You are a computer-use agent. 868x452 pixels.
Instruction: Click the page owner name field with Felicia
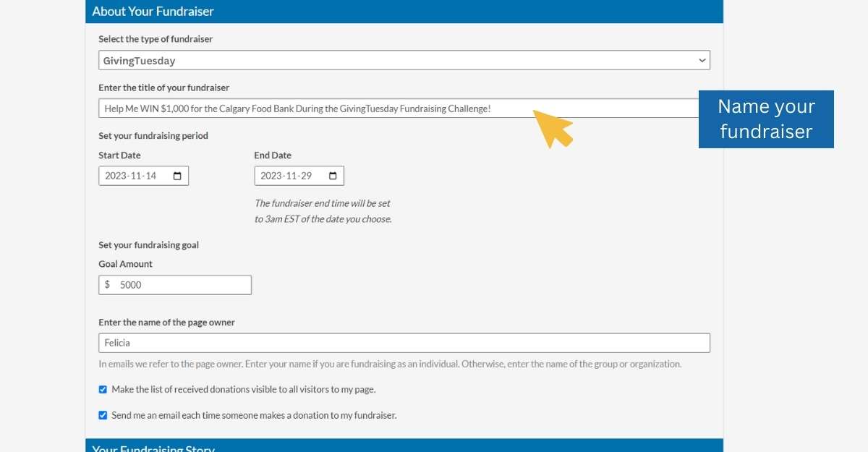[404, 343]
